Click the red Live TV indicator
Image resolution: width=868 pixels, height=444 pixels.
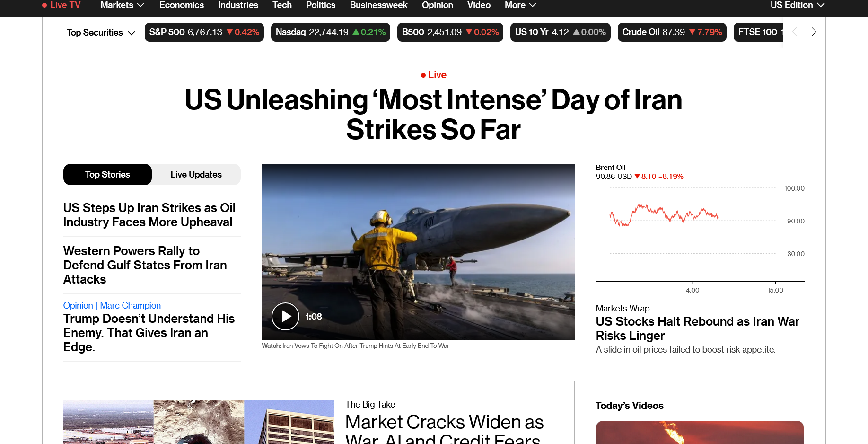[61, 5]
